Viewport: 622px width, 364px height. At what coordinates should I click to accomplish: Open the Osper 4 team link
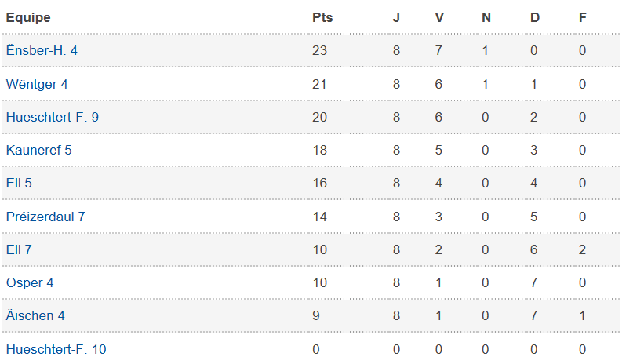[30, 282]
